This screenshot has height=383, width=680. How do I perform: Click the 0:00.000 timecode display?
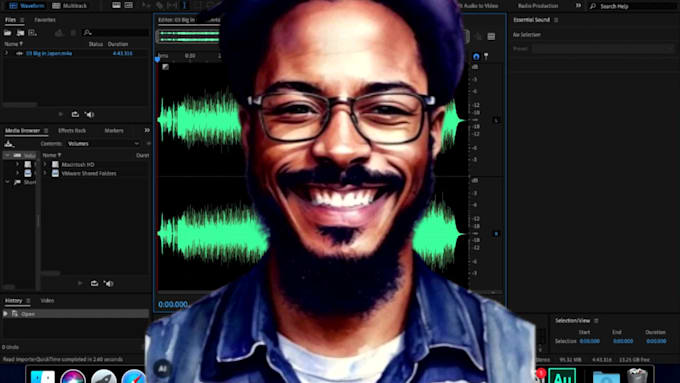(x=173, y=304)
